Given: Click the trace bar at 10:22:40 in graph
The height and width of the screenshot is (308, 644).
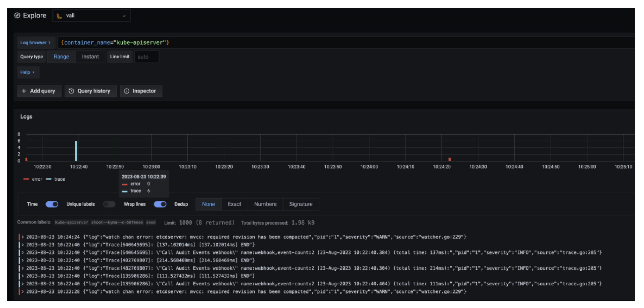Looking at the screenshot, I should pos(76,151).
